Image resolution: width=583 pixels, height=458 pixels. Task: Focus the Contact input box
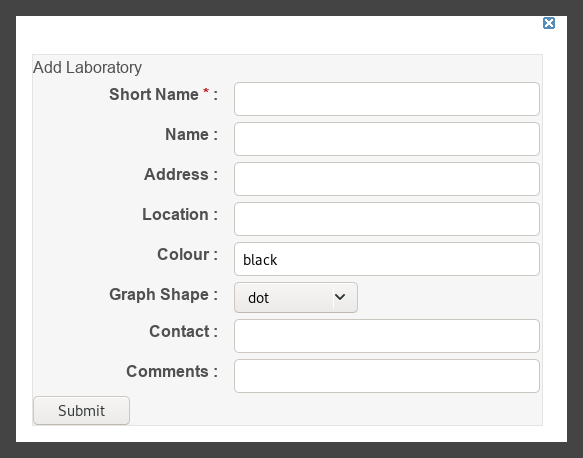(387, 336)
